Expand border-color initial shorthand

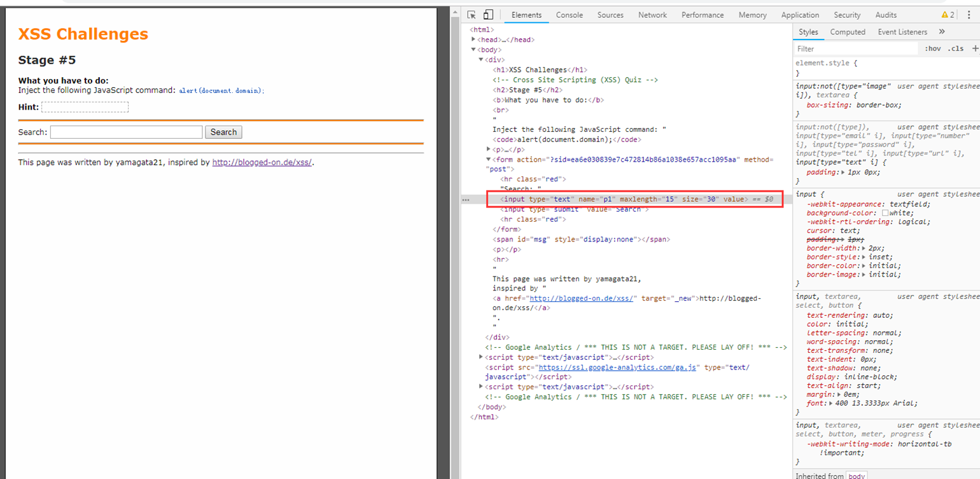click(x=864, y=266)
